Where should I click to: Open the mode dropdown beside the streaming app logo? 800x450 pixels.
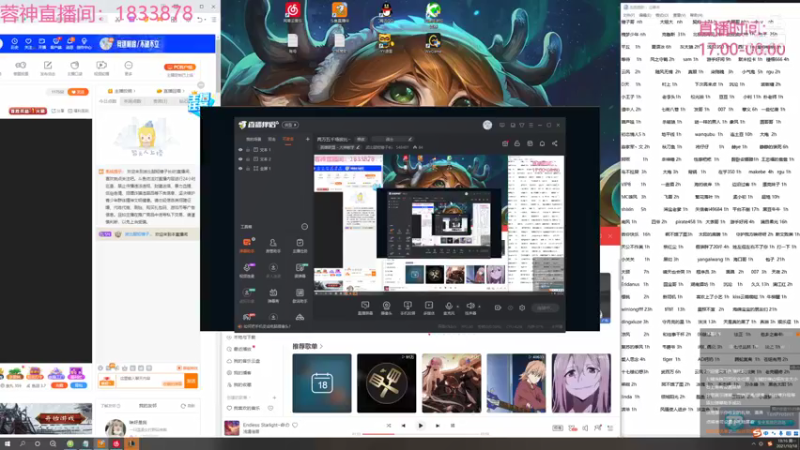pos(290,125)
